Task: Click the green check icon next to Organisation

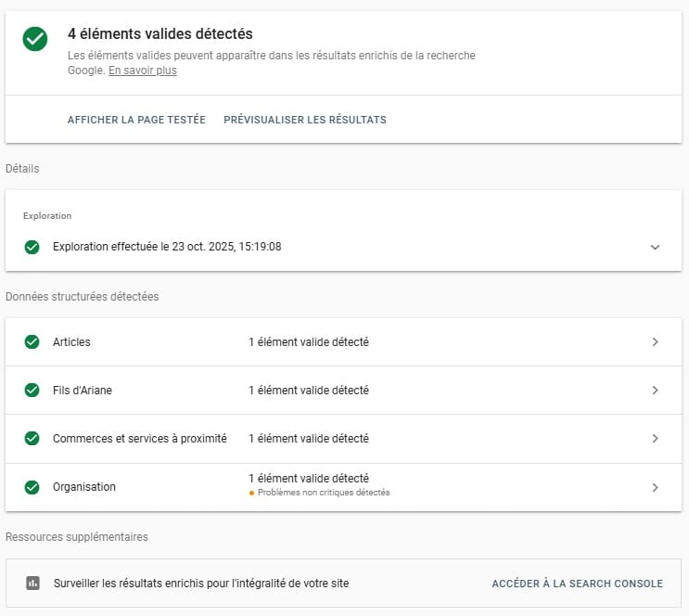Action: [x=32, y=487]
